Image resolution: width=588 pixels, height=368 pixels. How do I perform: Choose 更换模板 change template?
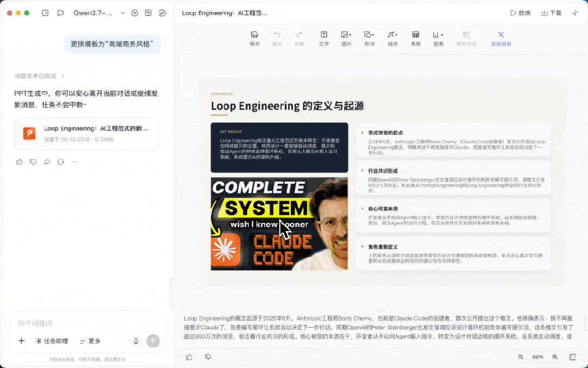(x=501, y=39)
